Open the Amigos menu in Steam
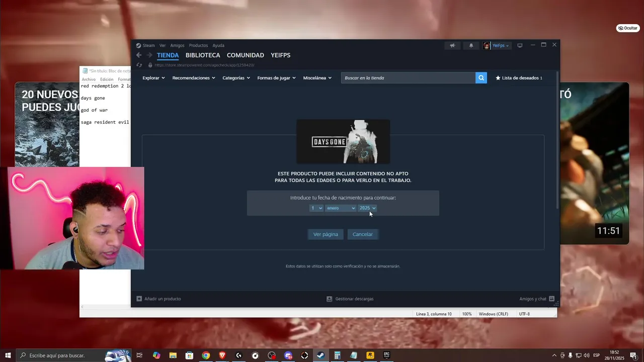The image size is (644, 362). [177, 45]
